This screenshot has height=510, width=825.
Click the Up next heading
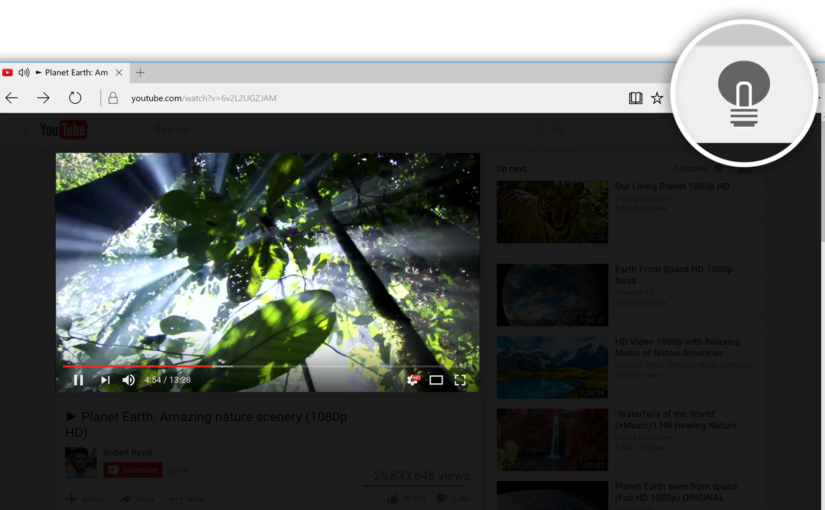pyautogui.click(x=511, y=168)
